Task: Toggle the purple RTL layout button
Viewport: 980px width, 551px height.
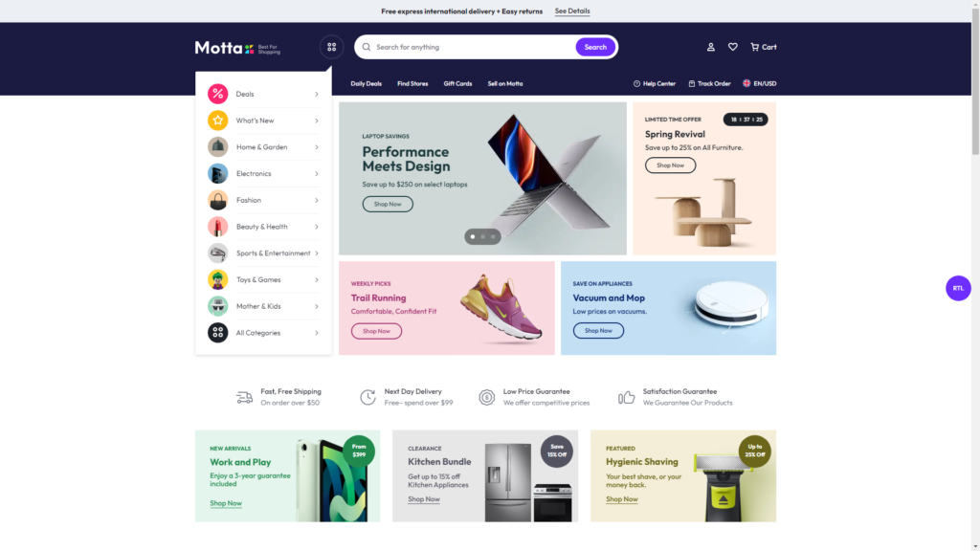Action: 958,288
